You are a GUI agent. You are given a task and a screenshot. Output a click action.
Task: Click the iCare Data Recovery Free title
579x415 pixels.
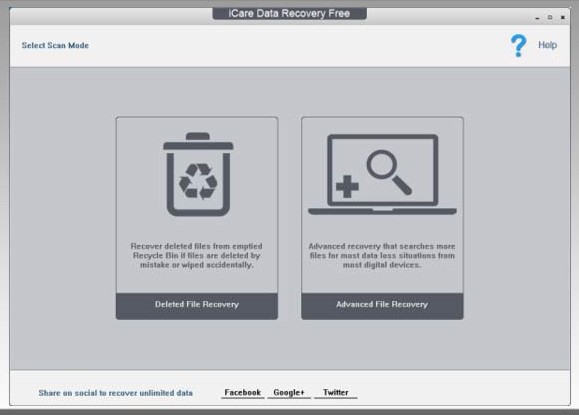click(289, 14)
